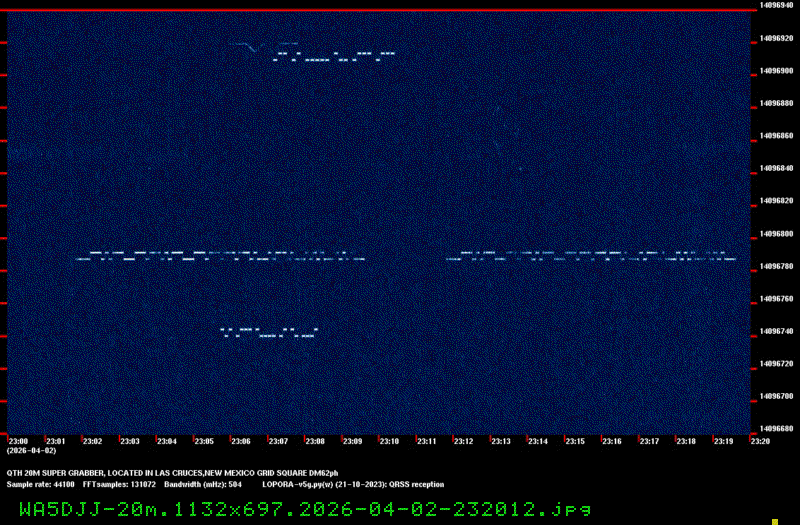Pick the 23:05 time label
The image size is (800, 525).
(204, 441)
